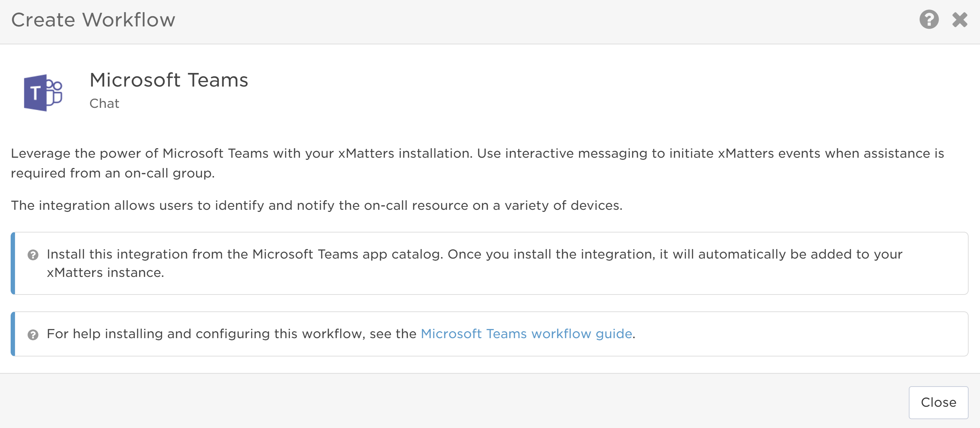Select the 'Microsoft Teams' heading text

click(x=168, y=80)
